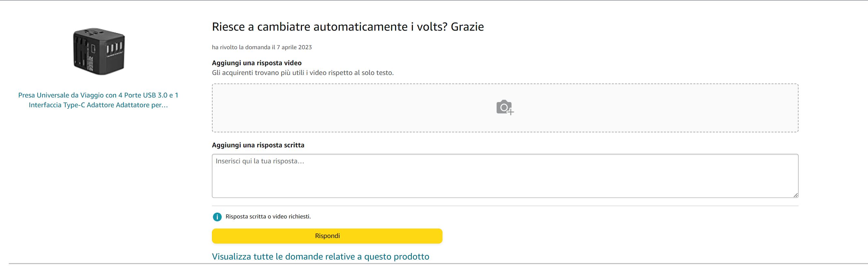Click the Interfaccia Type-C Adattore title line

(98, 105)
